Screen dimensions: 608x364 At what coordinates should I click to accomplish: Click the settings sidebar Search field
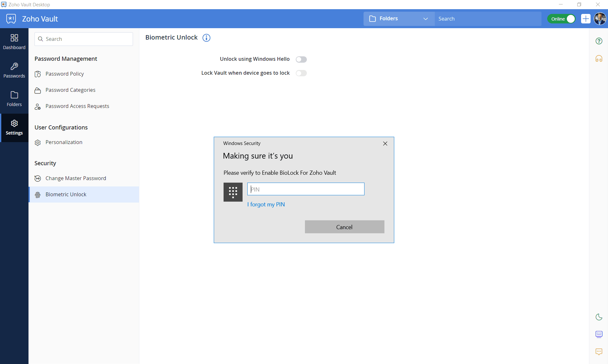pyautogui.click(x=84, y=39)
